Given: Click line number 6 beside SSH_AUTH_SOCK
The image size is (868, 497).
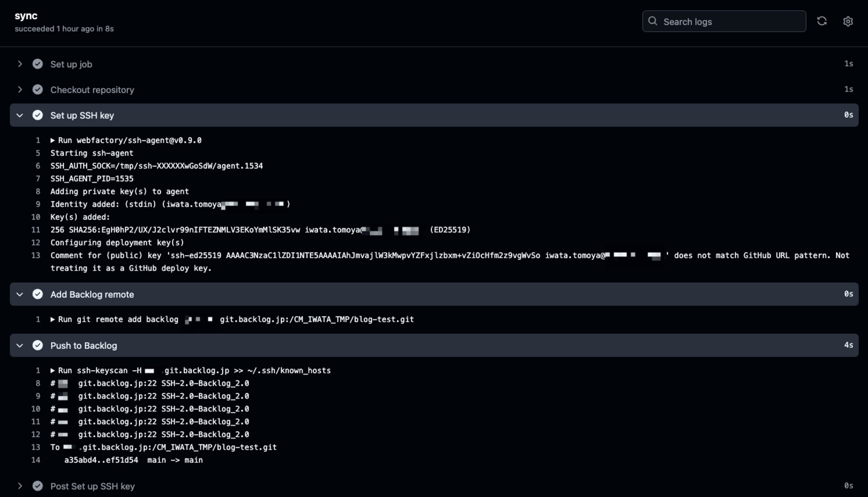Looking at the screenshot, I should pyautogui.click(x=38, y=166).
